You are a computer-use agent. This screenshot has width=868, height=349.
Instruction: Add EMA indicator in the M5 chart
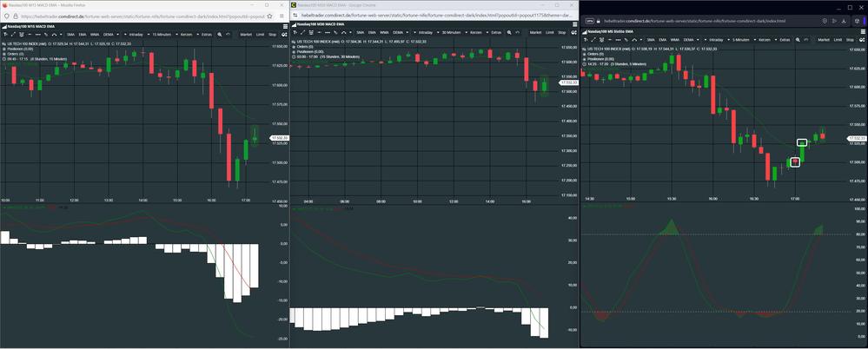click(x=662, y=40)
